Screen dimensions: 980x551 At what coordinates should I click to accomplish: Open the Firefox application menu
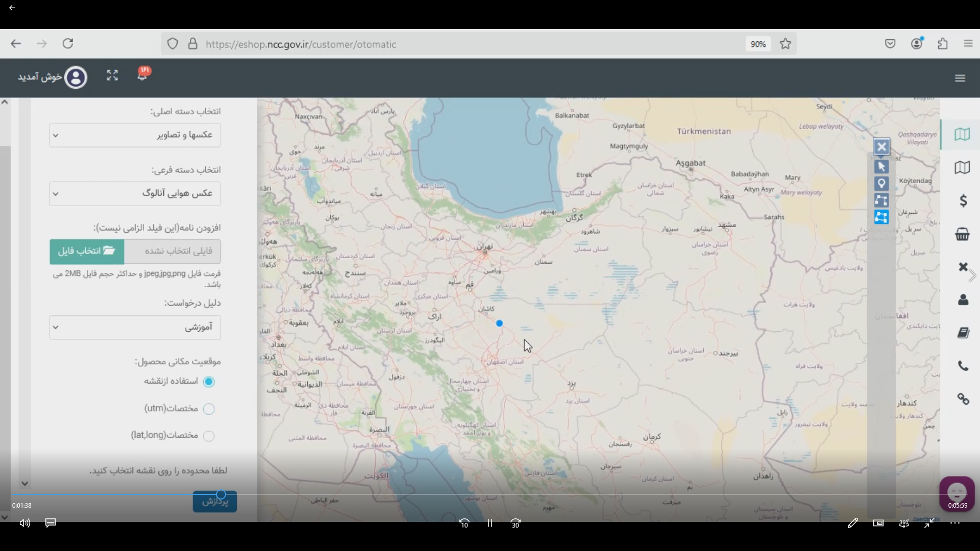pyautogui.click(x=968, y=44)
